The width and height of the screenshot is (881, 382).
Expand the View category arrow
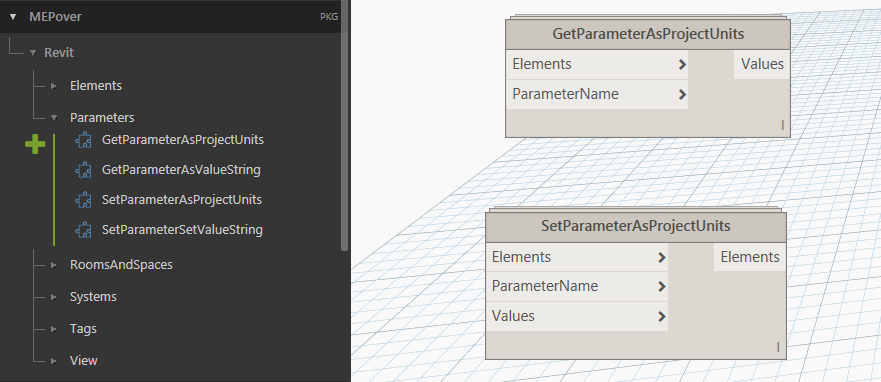tap(54, 361)
